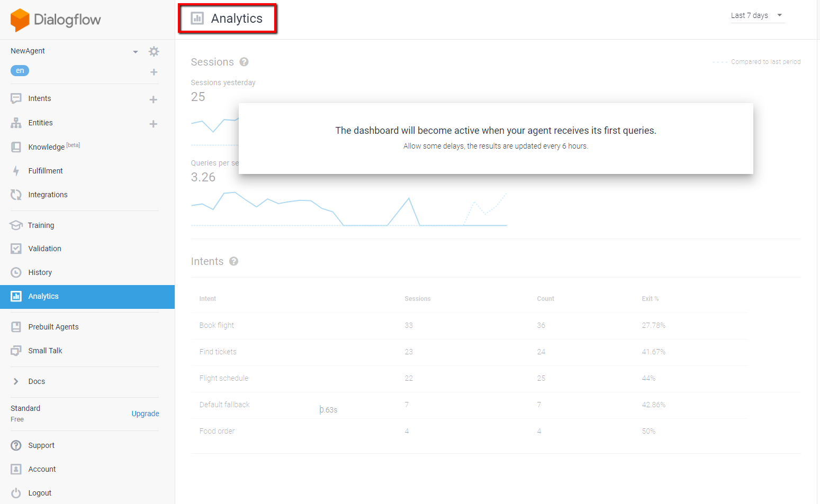The height and width of the screenshot is (504, 820).
Task: Create new intent with plus icon
Action: point(154,99)
